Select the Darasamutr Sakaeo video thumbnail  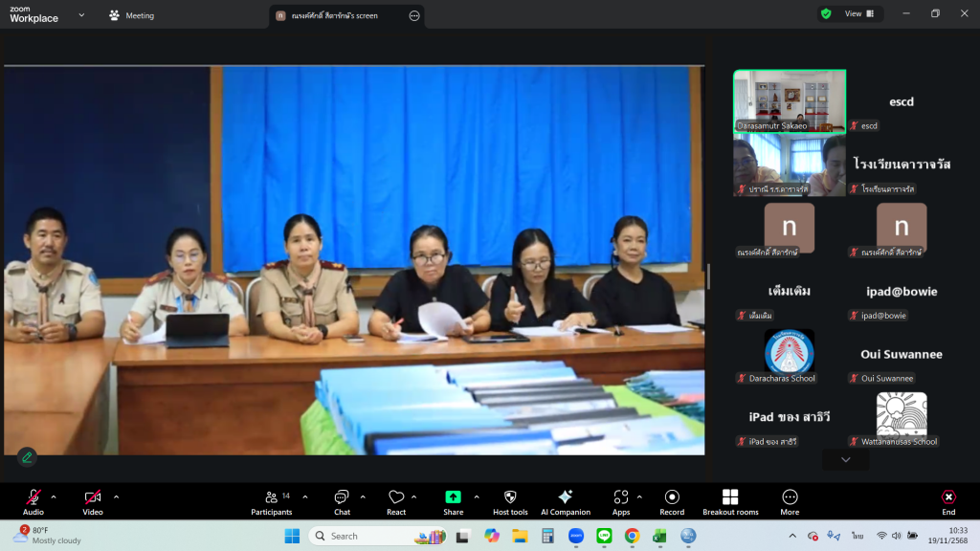[x=789, y=100]
